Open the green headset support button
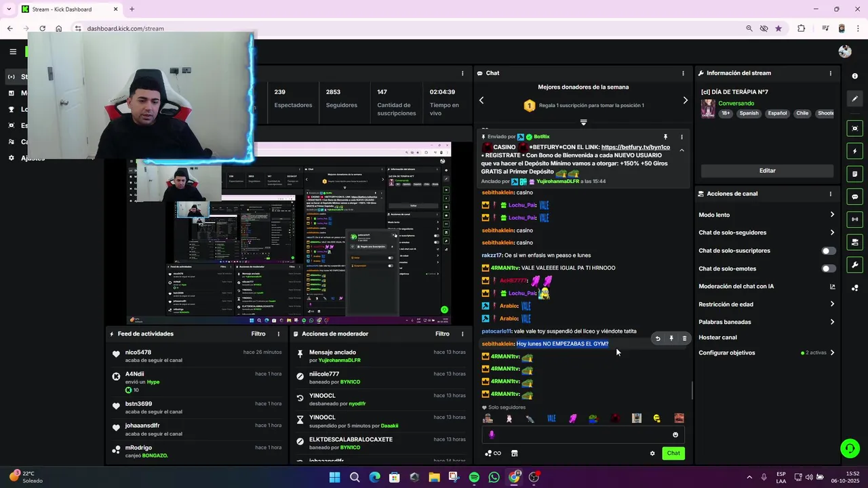The image size is (868, 488). point(850,448)
